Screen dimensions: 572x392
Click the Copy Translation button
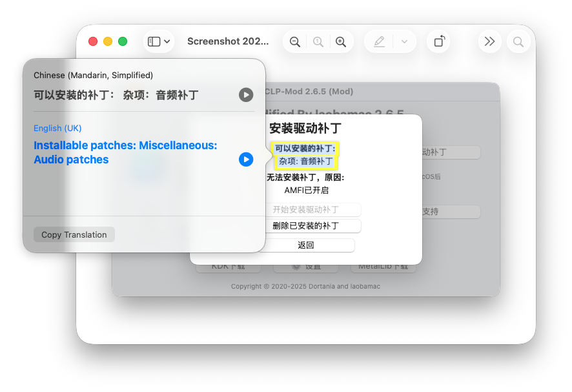(74, 234)
